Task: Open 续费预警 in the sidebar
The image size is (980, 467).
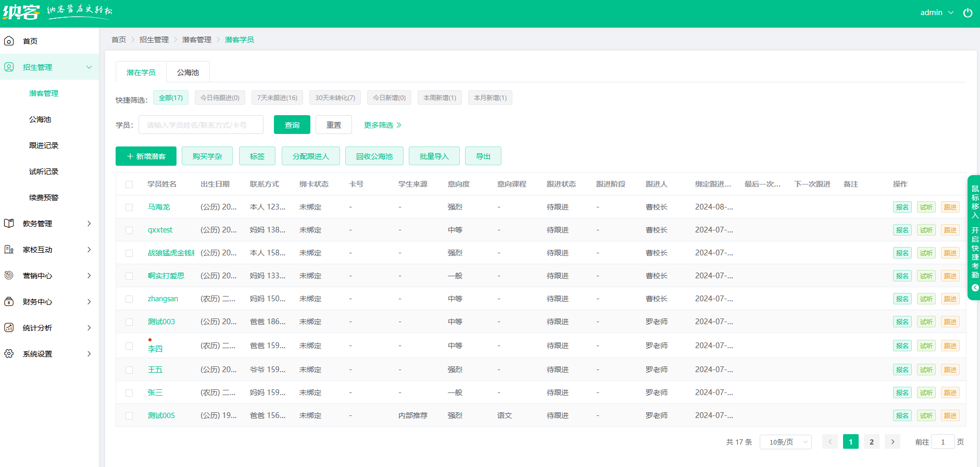Action: click(44, 198)
